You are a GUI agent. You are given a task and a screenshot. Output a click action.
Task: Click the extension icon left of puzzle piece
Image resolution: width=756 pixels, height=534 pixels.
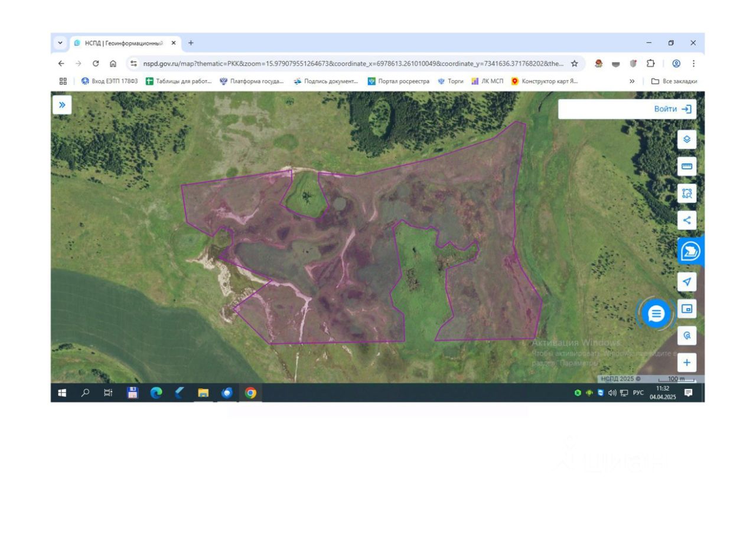(633, 64)
